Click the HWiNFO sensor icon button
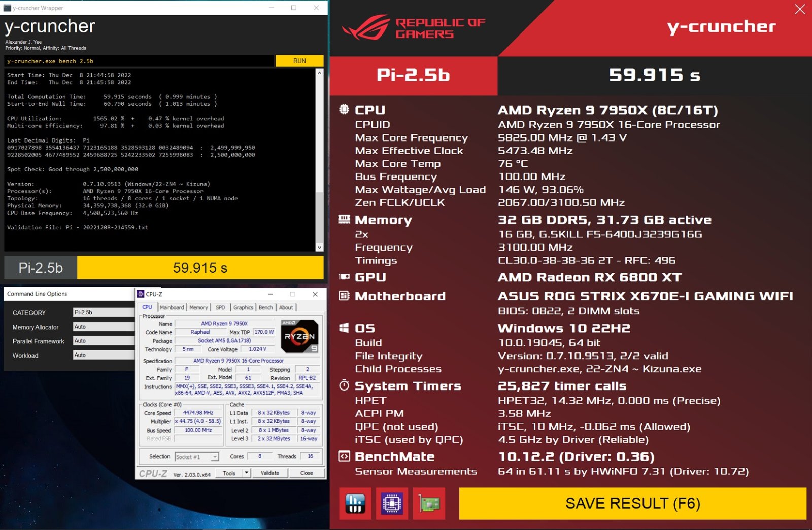The width and height of the screenshot is (812, 530). point(355,504)
